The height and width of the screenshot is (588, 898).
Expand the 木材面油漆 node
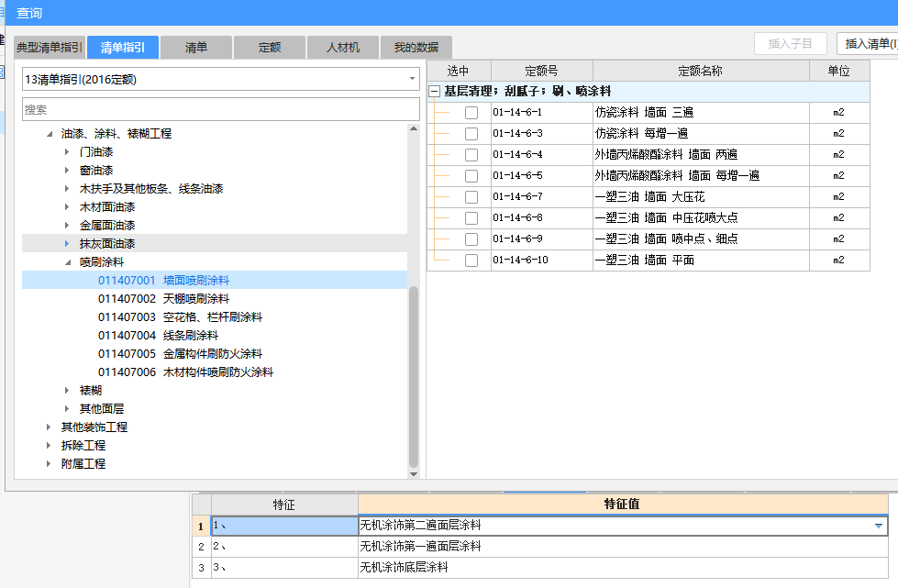pyautogui.click(x=67, y=207)
